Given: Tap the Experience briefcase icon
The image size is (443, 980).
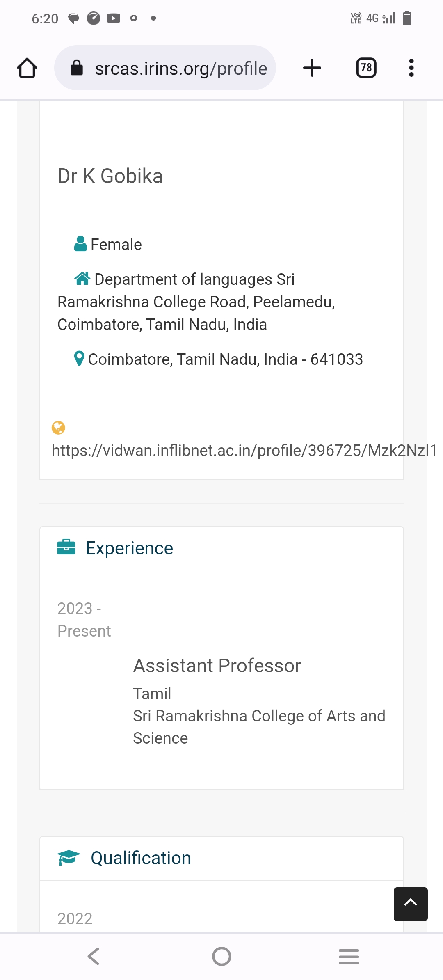Looking at the screenshot, I should click(66, 547).
